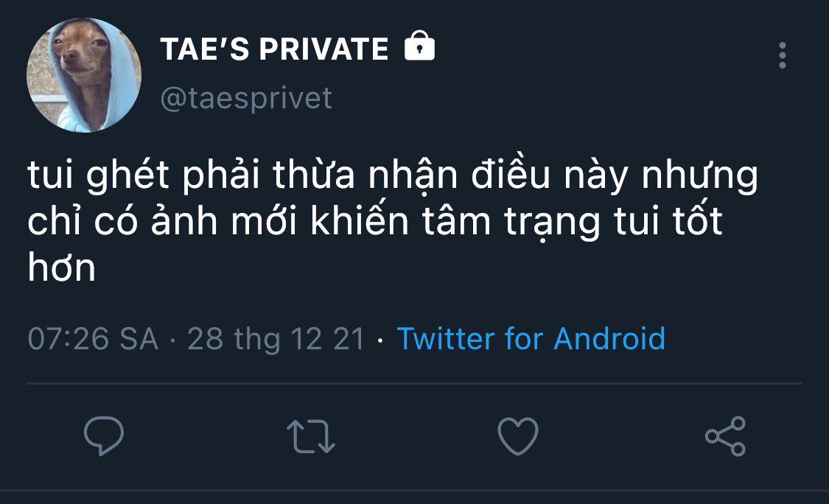
Task: Open the hooded dog profile picture
Action: click(x=84, y=74)
